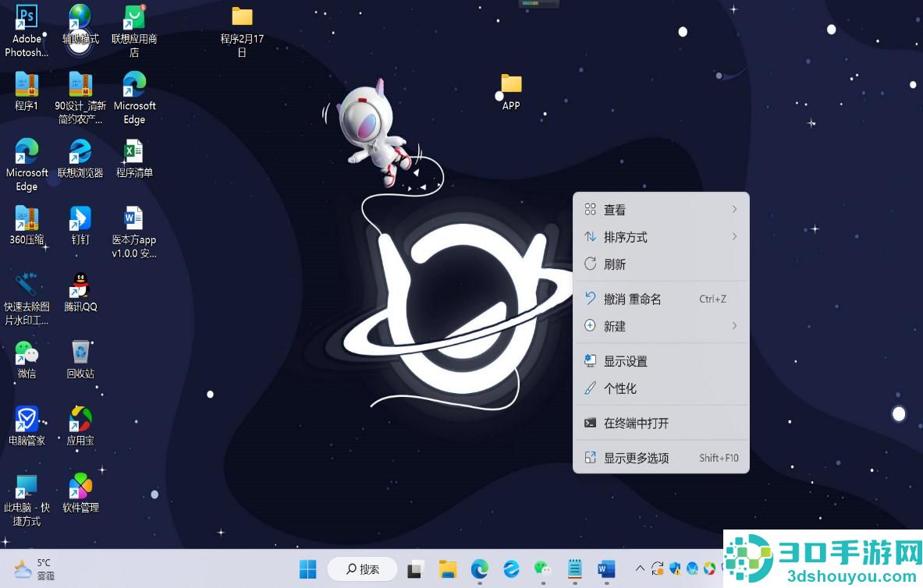Image resolution: width=923 pixels, height=588 pixels.
Task: Open Notepad from the taskbar
Action: (x=574, y=569)
